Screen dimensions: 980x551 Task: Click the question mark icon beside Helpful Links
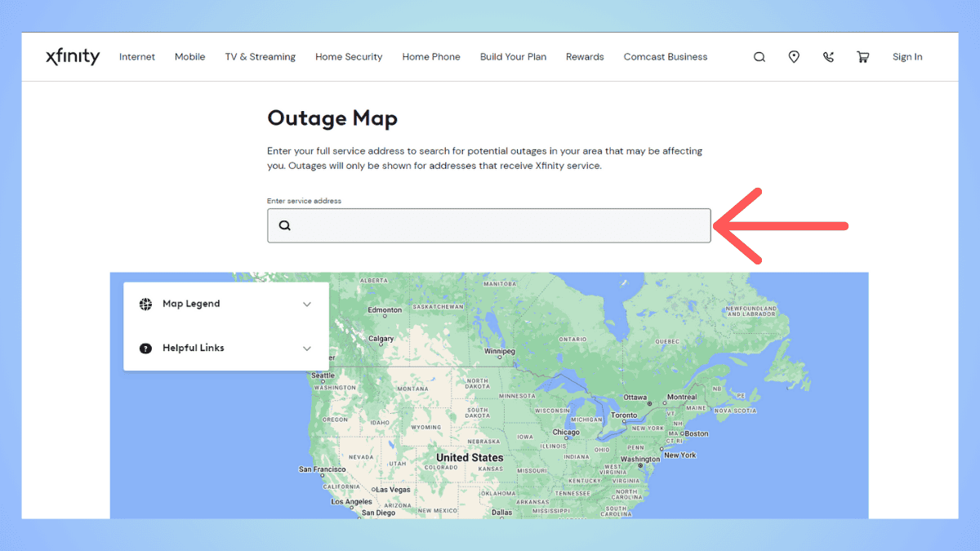[x=145, y=348]
